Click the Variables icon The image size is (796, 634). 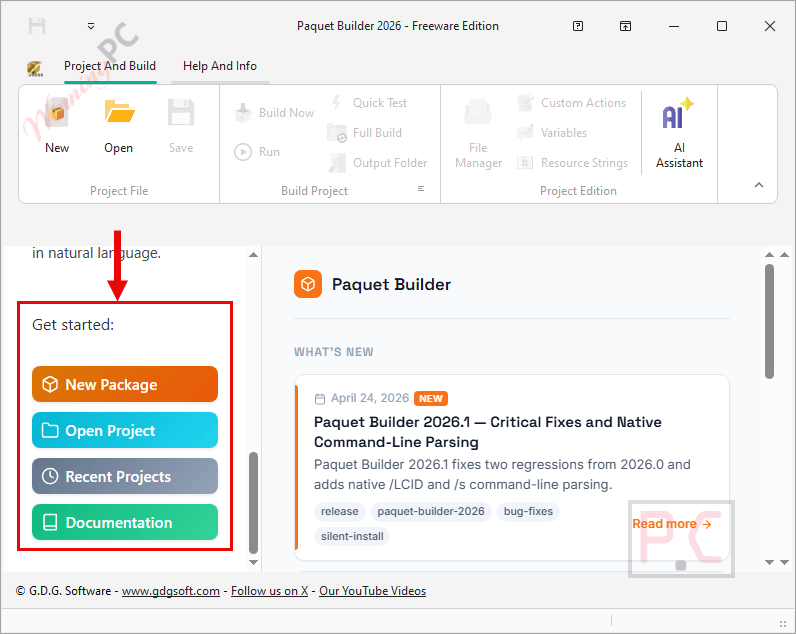(x=525, y=132)
